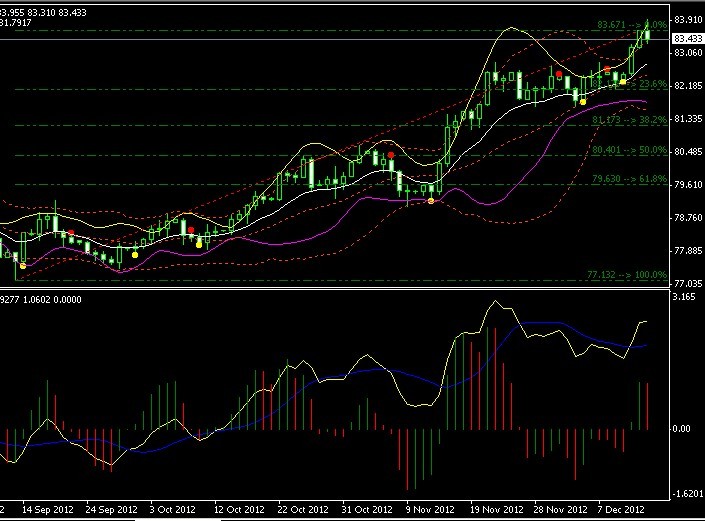
Task: Select the 7 Dec 2012 date label
Action: (621, 509)
